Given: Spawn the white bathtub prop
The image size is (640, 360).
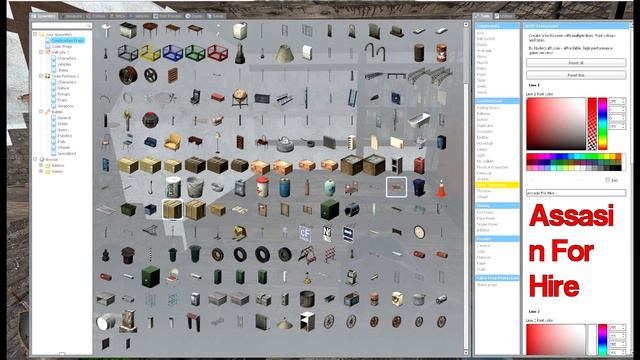Looking at the screenshot, I should (x=419, y=120).
